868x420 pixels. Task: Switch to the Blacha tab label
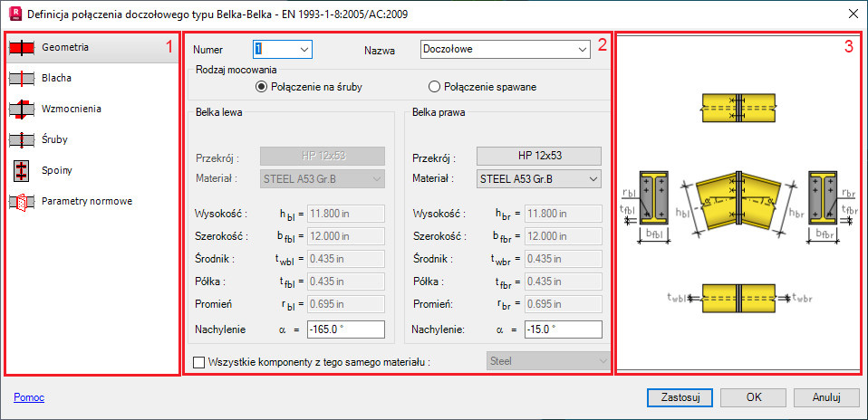click(56, 79)
